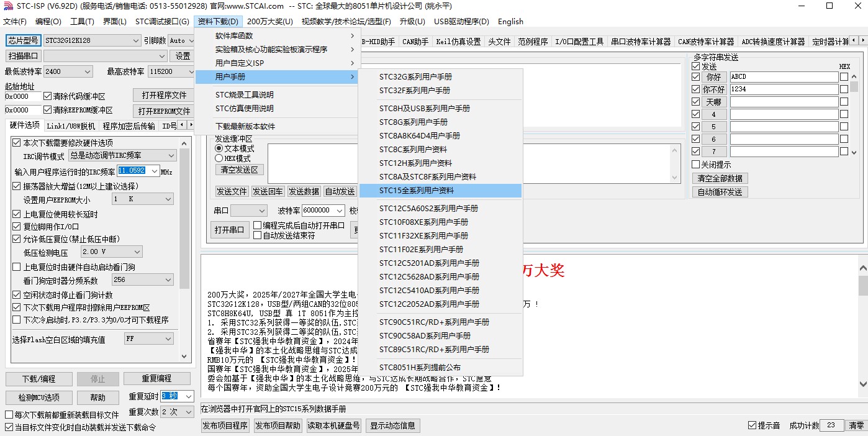This screenshot has height=436, width=868.
Task: Click tab strip right scroll arrow at top
Action: (x=862, y=41)
